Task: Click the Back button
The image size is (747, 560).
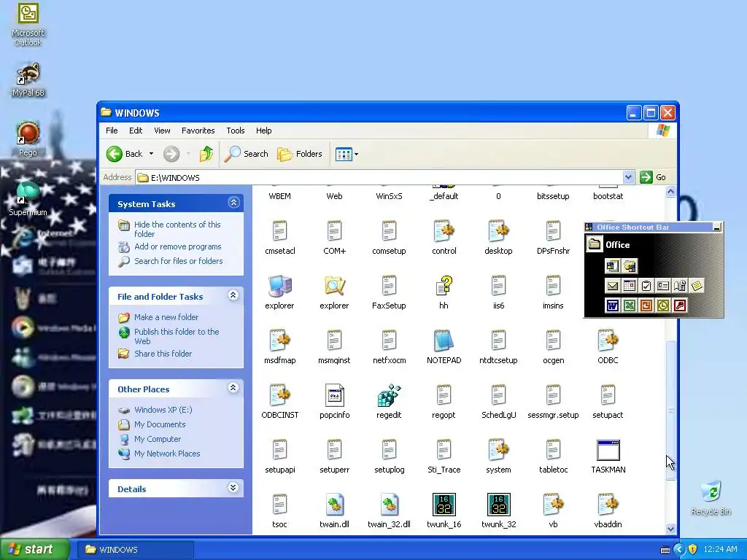Action: [x=125, y=154]
